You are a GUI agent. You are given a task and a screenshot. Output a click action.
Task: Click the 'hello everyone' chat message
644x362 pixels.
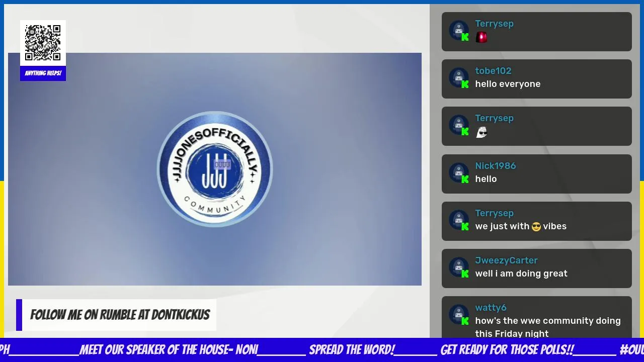point(508,84)
